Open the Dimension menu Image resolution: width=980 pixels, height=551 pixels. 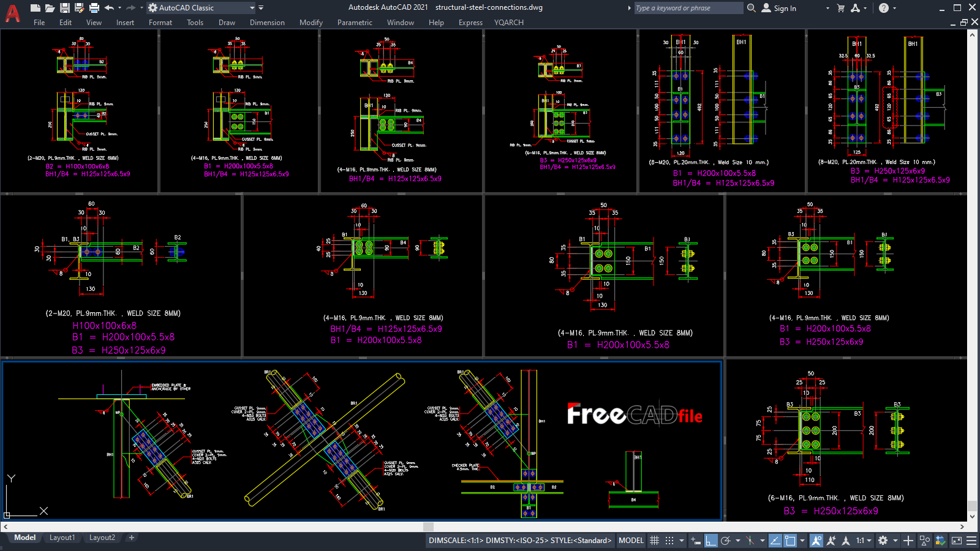[267, 23]
